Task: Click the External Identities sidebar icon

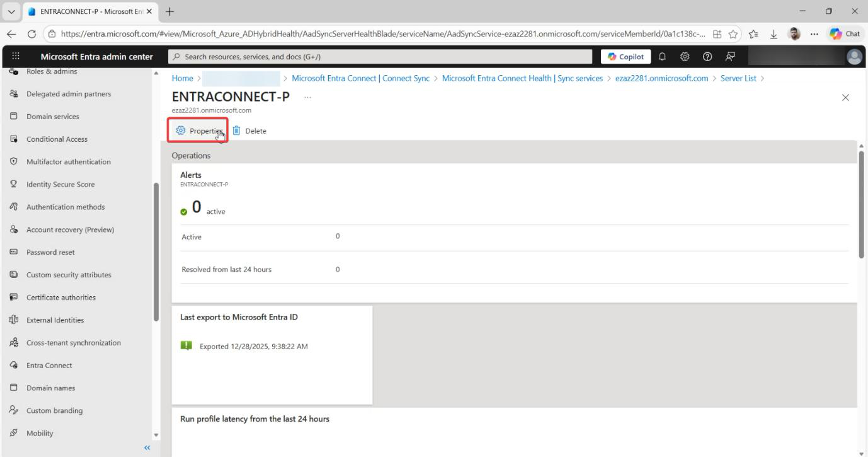Action: point(13,320)
